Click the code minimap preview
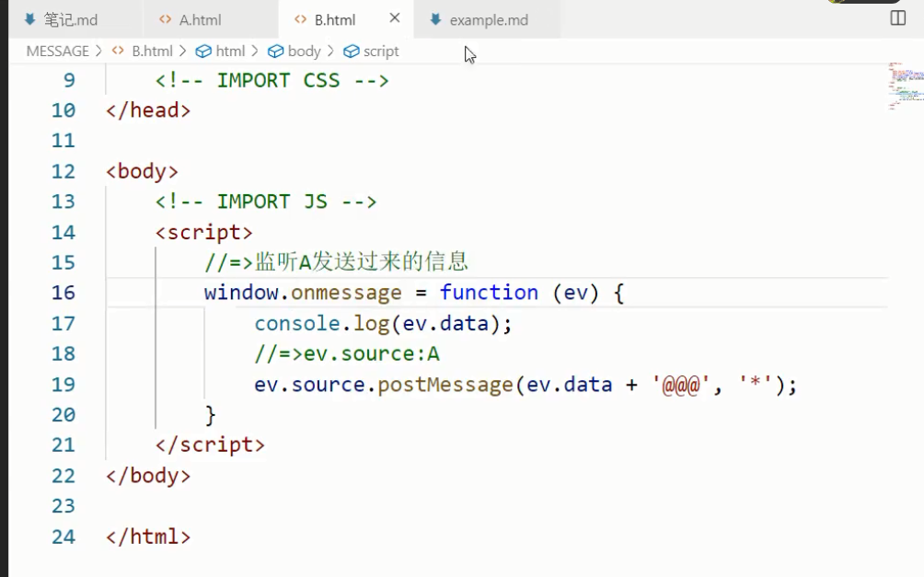924x577 pixels. [x=906, y=87]
